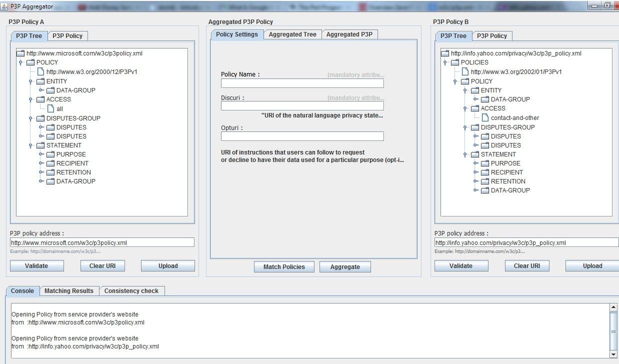Click Clear URI button for Policy B

point(527,266)
